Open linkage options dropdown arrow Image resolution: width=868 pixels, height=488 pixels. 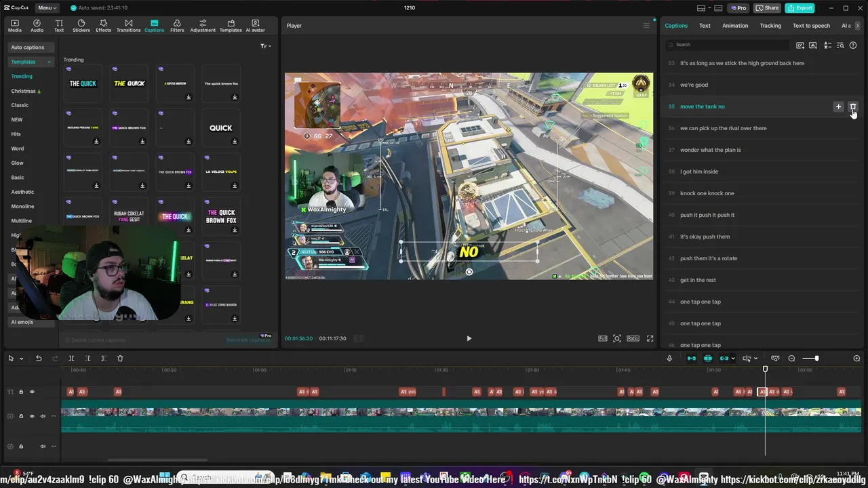point(732,359)
